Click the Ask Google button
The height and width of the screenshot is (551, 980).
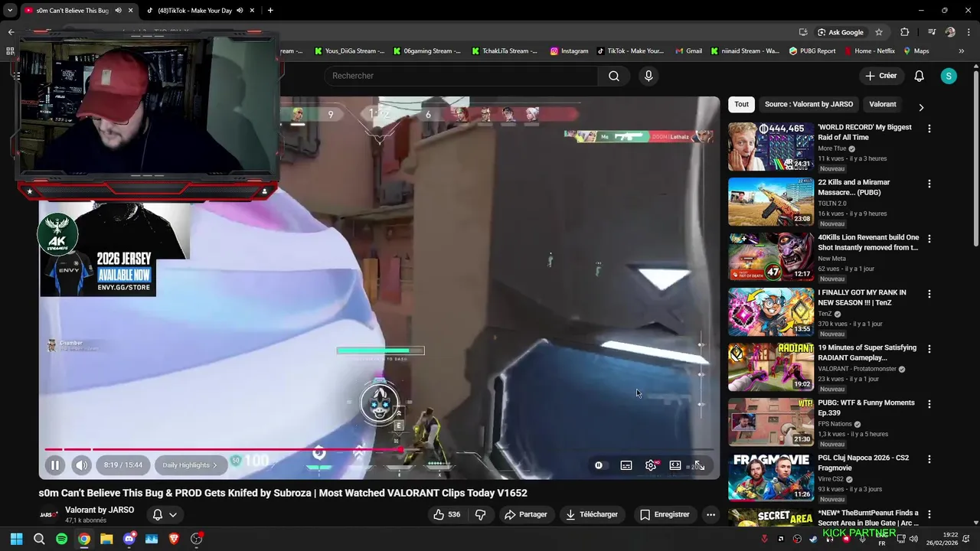point(840,32)
